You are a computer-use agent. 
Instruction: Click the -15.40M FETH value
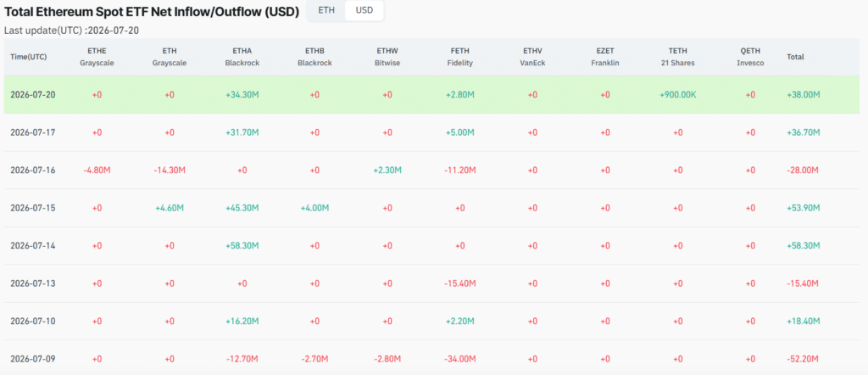click(x=459, y=283)
